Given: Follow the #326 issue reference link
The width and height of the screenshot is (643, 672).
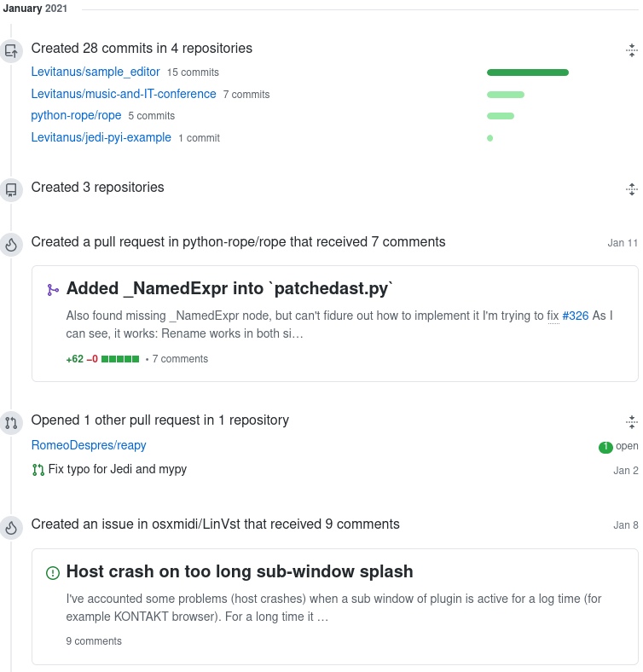Looking at the screenshot, I should 576,316.
